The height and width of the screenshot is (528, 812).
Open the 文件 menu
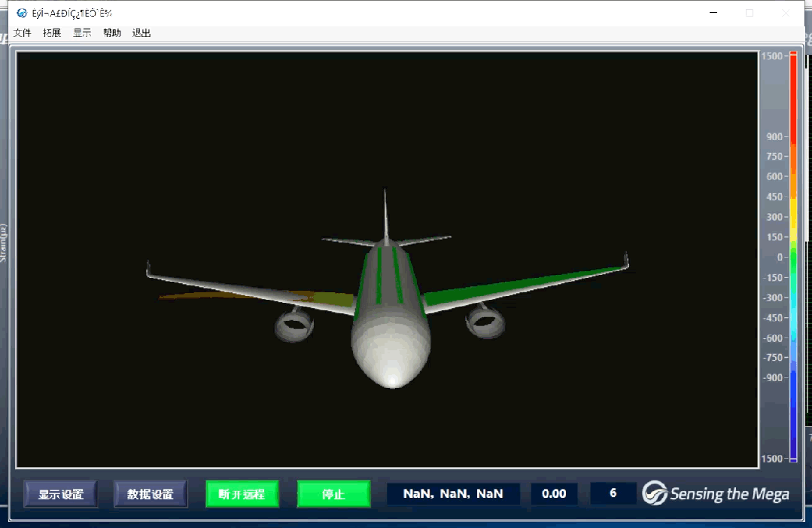[22, 32]
